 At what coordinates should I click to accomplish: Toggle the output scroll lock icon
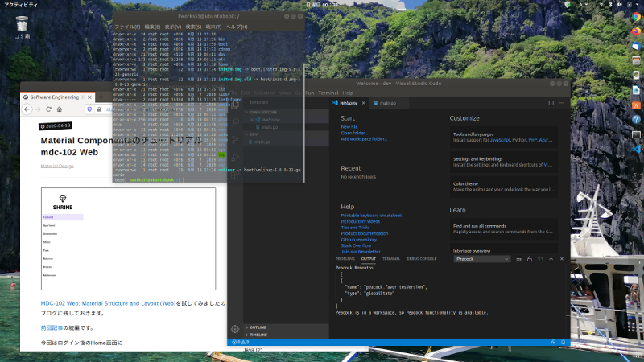(x=530, y=259)
